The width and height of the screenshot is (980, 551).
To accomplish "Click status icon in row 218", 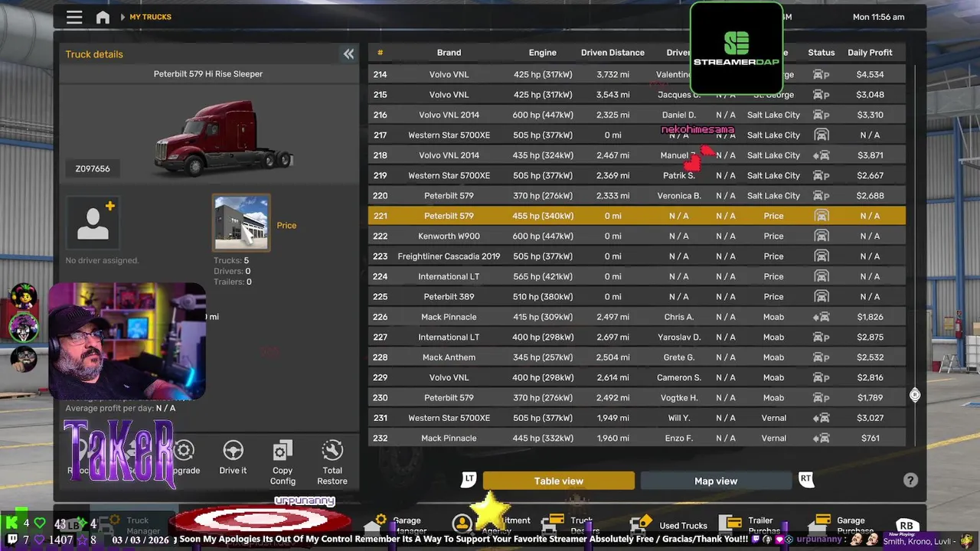I will point(821,155).
